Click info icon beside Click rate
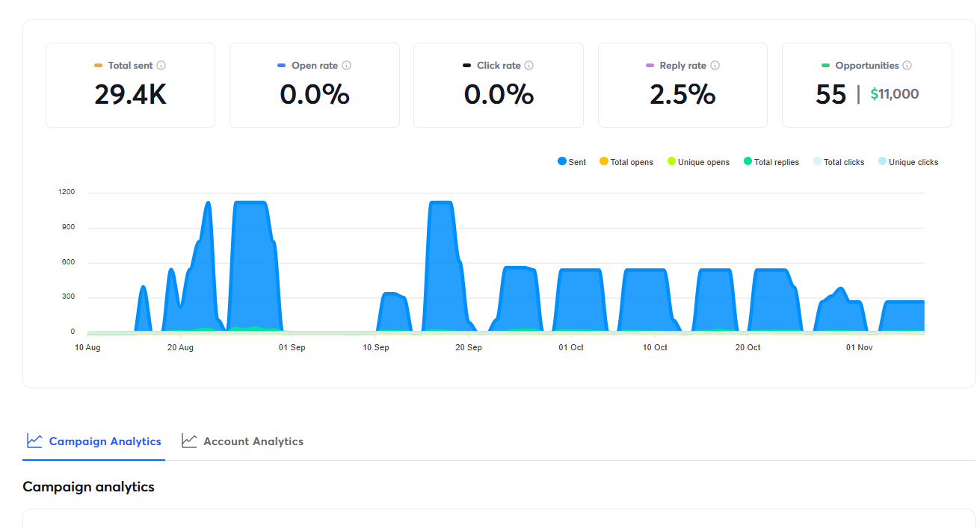Screen dimensions: 980x528 [529, 66]
